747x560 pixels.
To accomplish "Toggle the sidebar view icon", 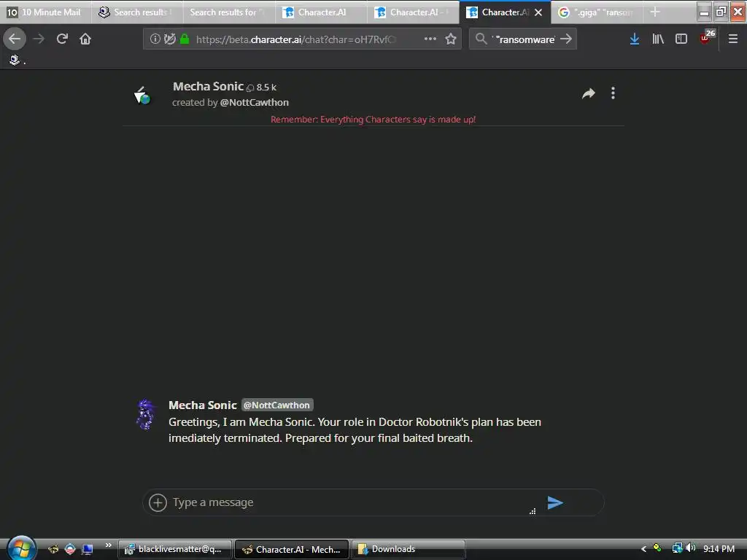I will coord(681,39).
